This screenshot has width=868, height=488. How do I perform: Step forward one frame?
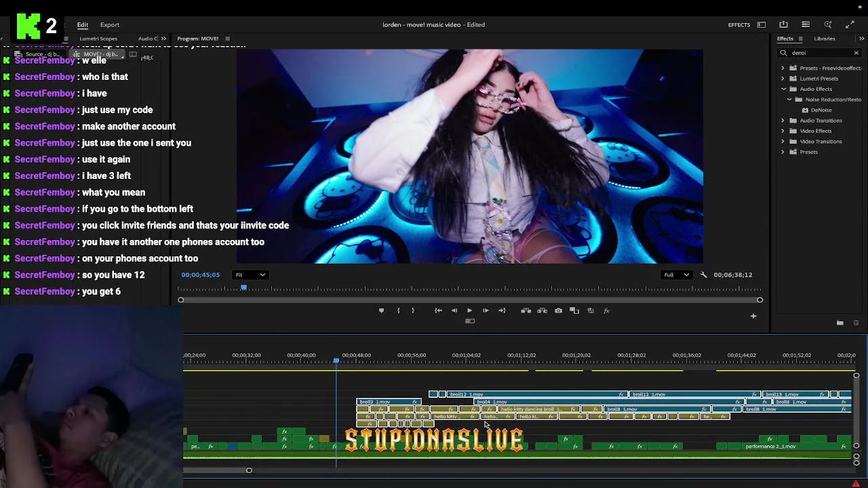click(x=486, y=310)
